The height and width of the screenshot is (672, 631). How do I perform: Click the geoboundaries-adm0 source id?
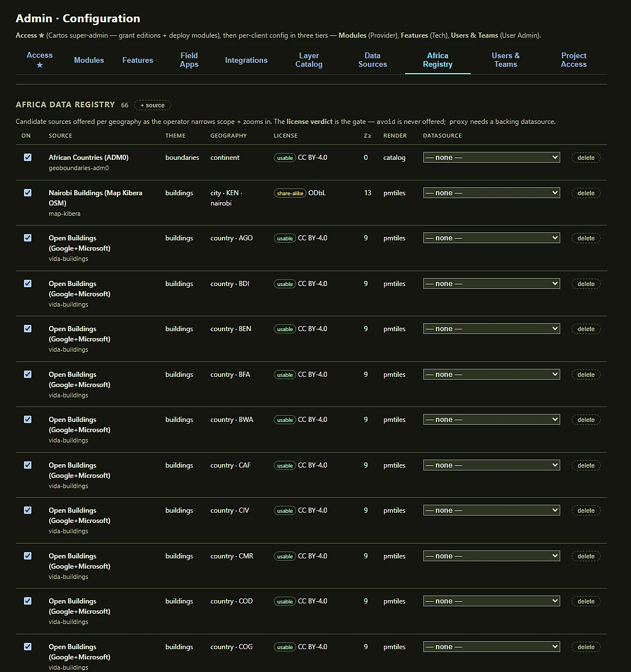pos(79,168)
